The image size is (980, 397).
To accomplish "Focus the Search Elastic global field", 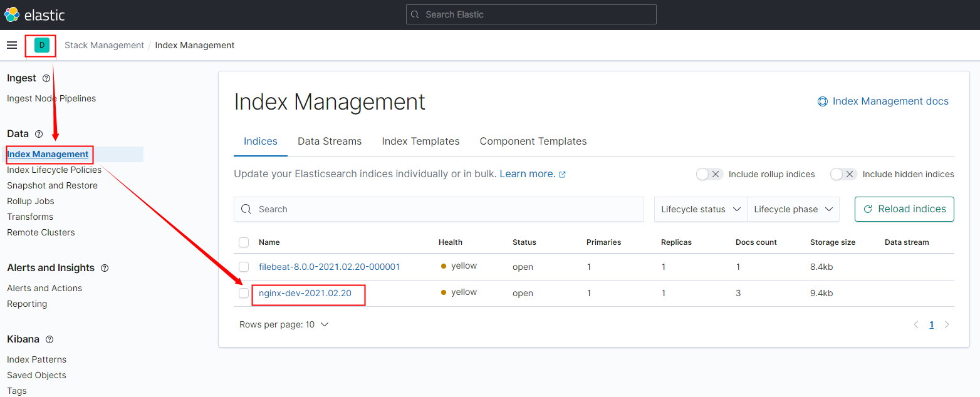I will (531, 14).
